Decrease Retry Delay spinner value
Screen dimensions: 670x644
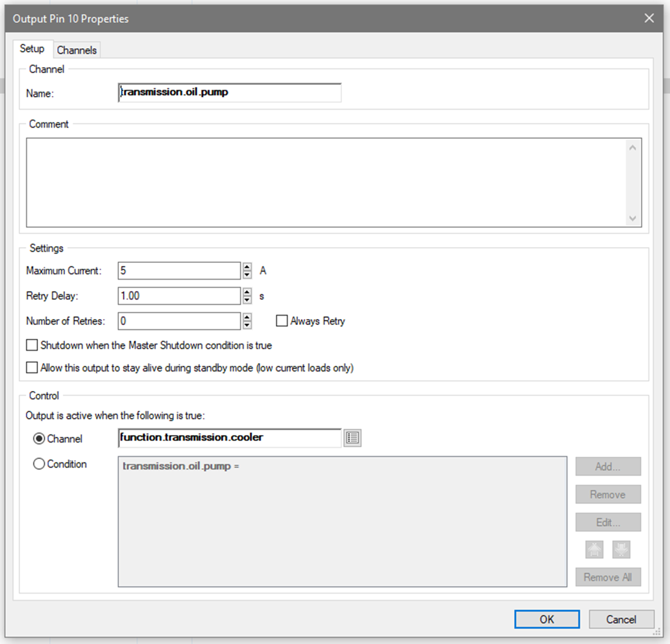click(x=247, y=300)
